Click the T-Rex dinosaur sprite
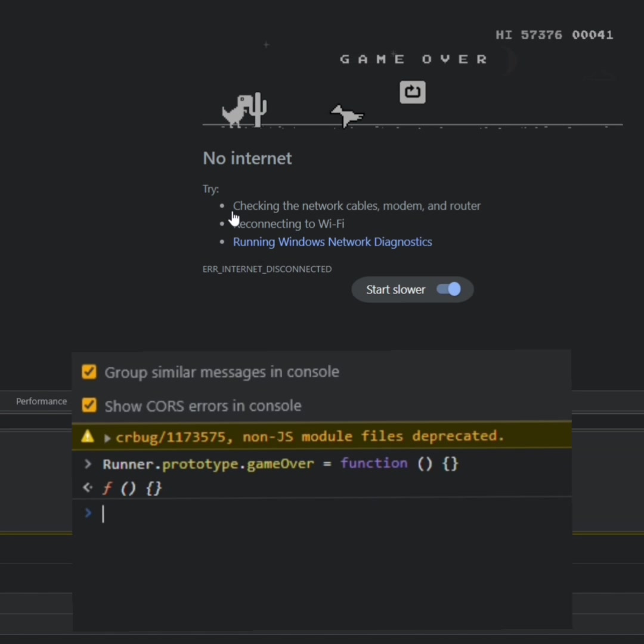Viewport: 644px width, 644px height. 237,112
